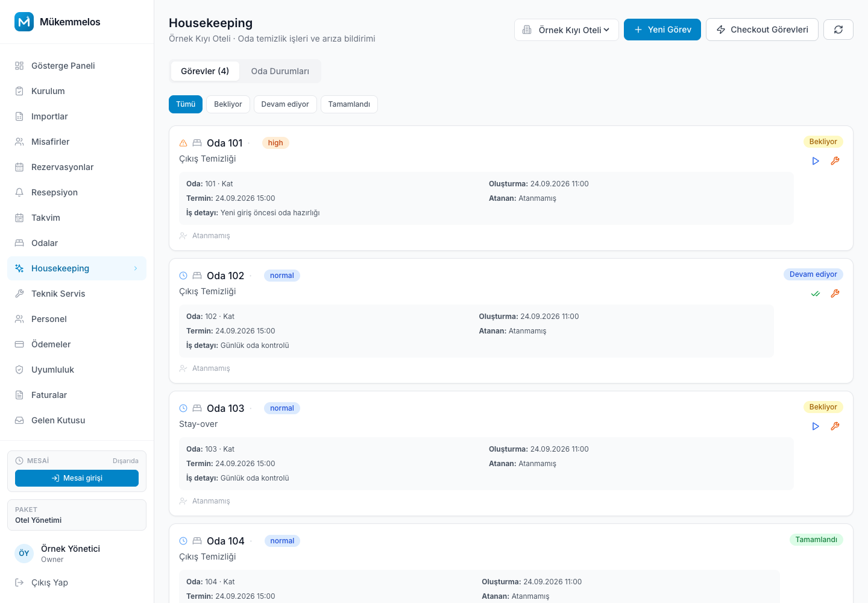The image size is (868, 603).
Task: Click the Yeni Görev button
Action: [x=662, y=30]
